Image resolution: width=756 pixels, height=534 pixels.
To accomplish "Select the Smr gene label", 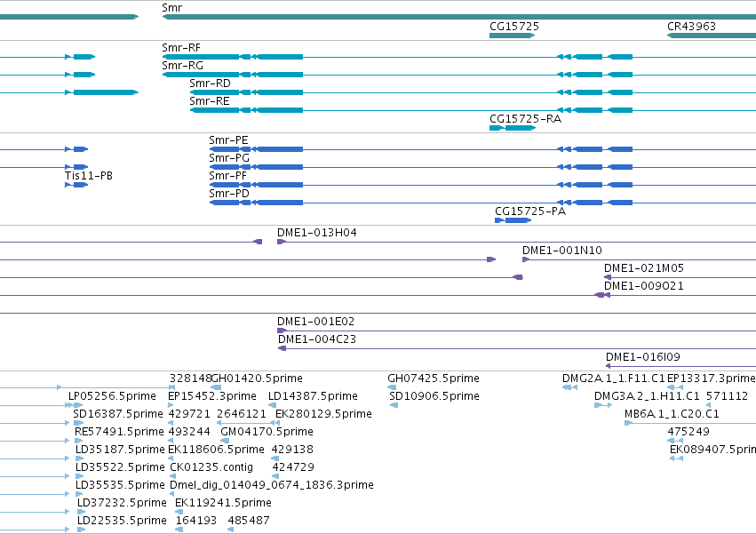I will click(x=172, y=8).
